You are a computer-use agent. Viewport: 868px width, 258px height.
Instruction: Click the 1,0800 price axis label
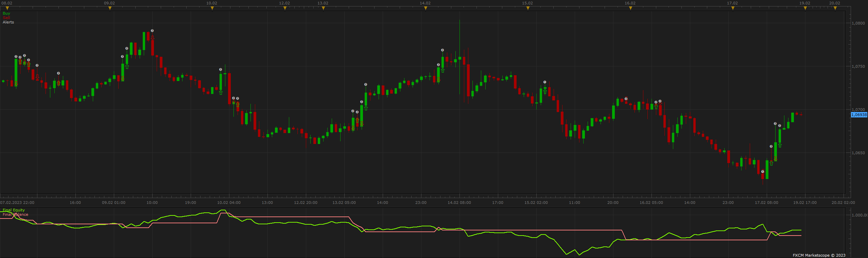coord(858,23)
